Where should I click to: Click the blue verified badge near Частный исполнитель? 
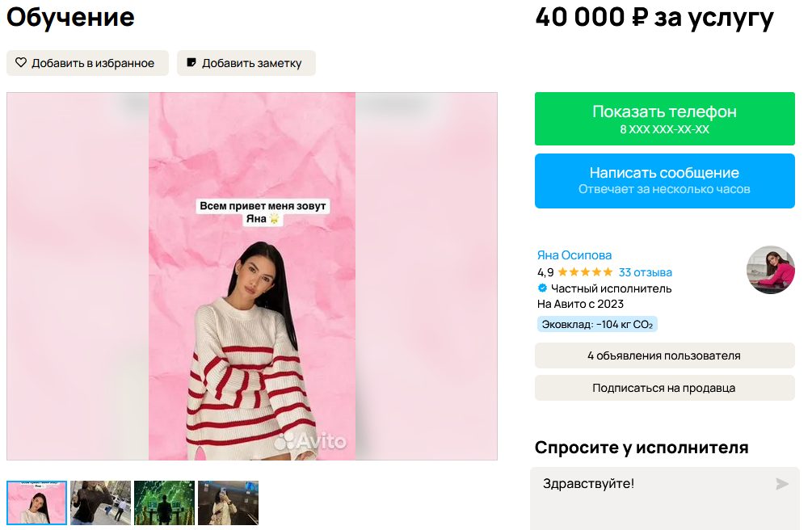543,288
